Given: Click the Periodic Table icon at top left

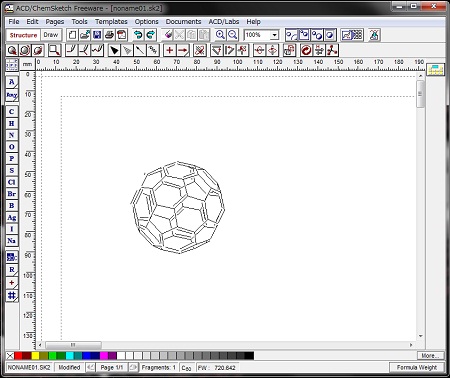Looking at the screenshot, I should (x=12, y=65).
